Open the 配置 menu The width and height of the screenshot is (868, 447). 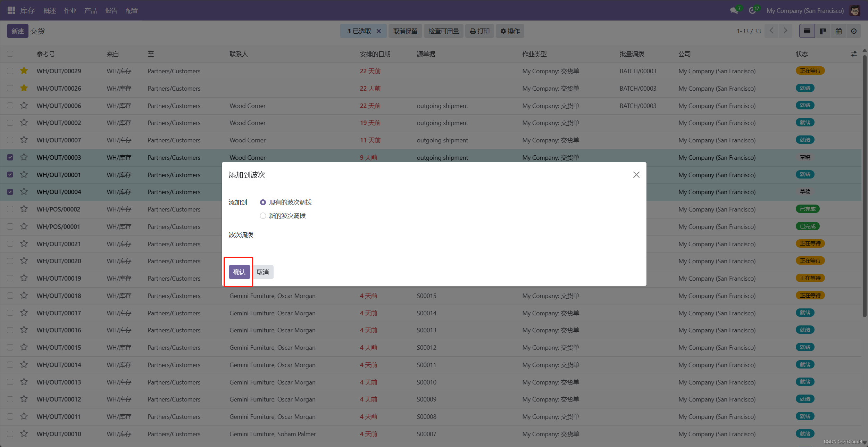click(x=132, y=11)
